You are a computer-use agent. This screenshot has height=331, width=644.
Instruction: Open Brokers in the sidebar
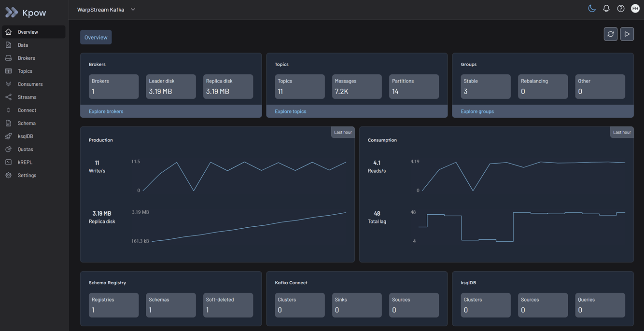coord(26,58)
